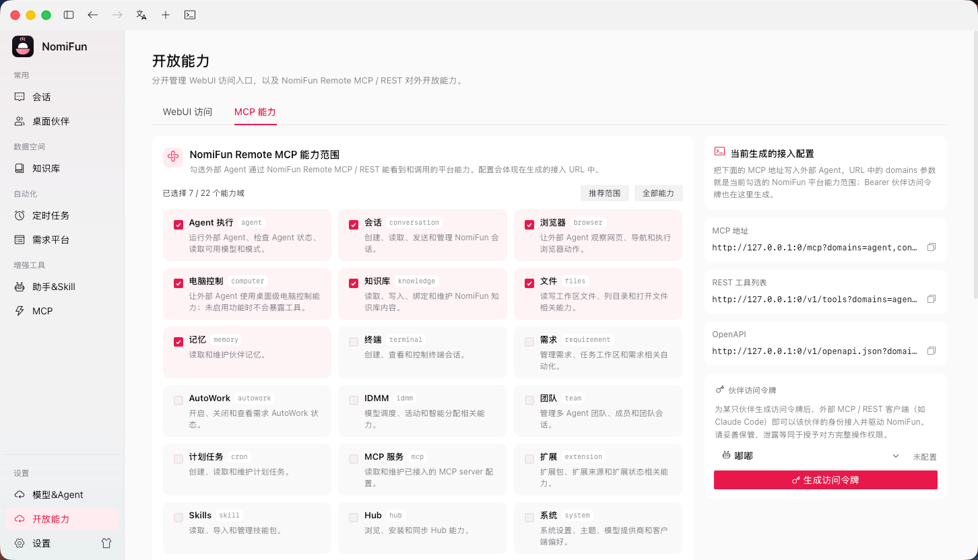Uncheck the Agent 执行 checkbox
978x560 pixels.
pyautogui.click(x=178, y=225)
